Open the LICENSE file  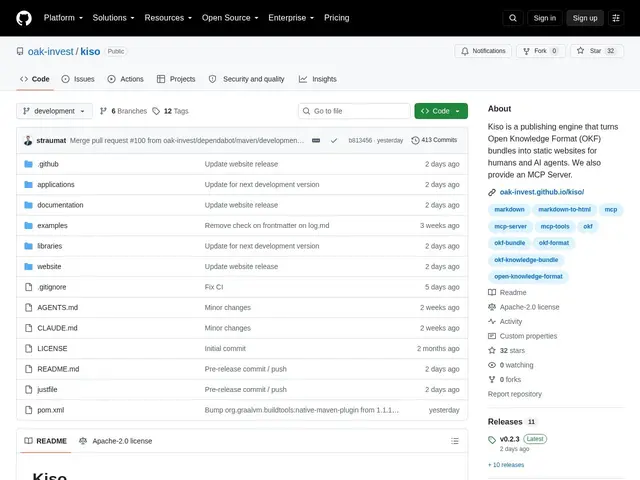[x=52, y=349]
